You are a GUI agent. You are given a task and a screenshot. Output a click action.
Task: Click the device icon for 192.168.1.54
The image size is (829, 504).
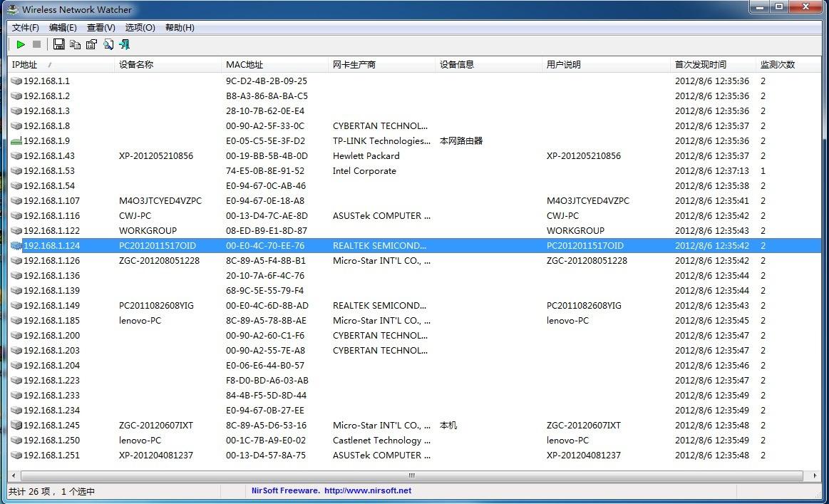[x=16, y=185]
